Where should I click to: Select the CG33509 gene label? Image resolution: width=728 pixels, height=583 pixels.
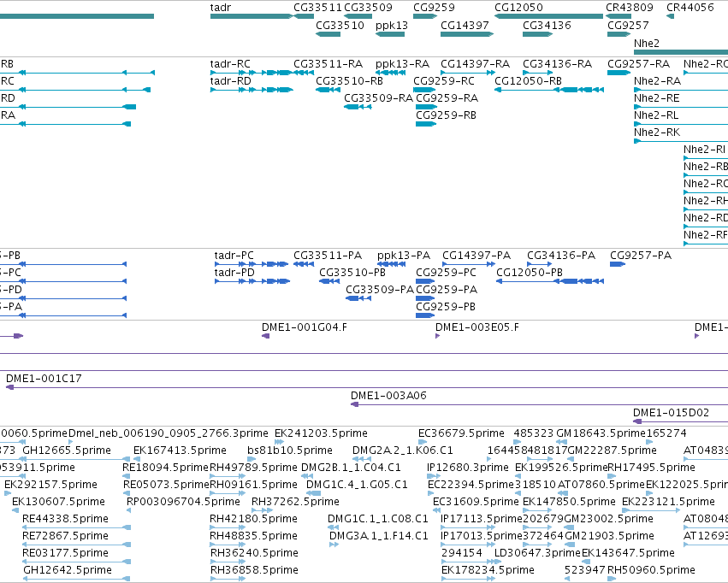tap(368, 8)
